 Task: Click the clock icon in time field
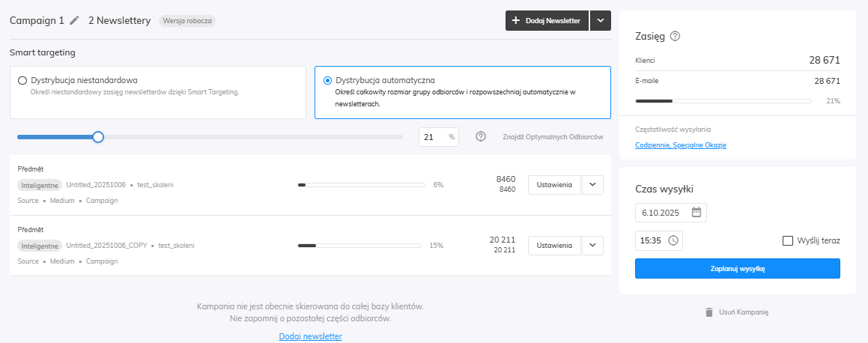[x=673, y=240]
